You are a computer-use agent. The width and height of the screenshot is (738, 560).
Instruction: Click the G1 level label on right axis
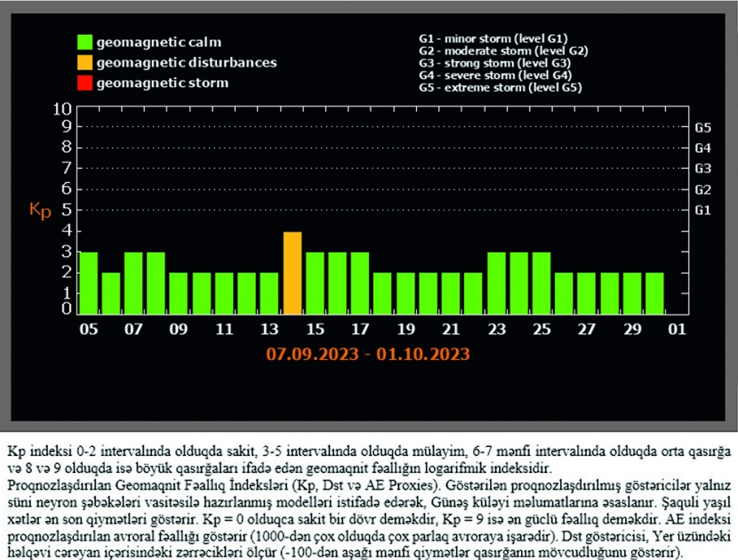(x=702, y=210)
